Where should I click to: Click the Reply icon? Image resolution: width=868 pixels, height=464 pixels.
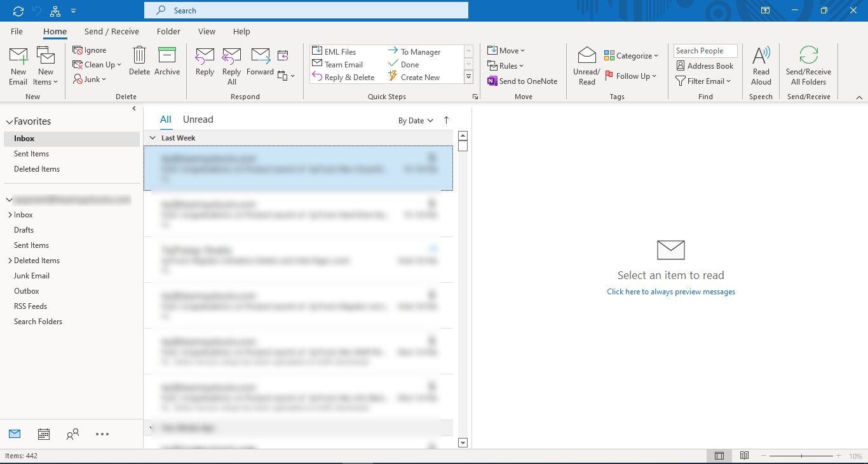tap(205, 57)
